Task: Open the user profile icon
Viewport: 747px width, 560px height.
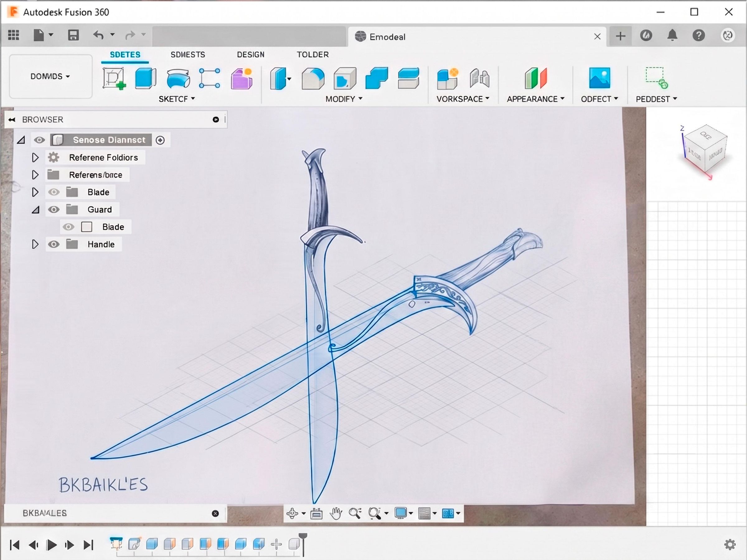Action: click(728, 35)
